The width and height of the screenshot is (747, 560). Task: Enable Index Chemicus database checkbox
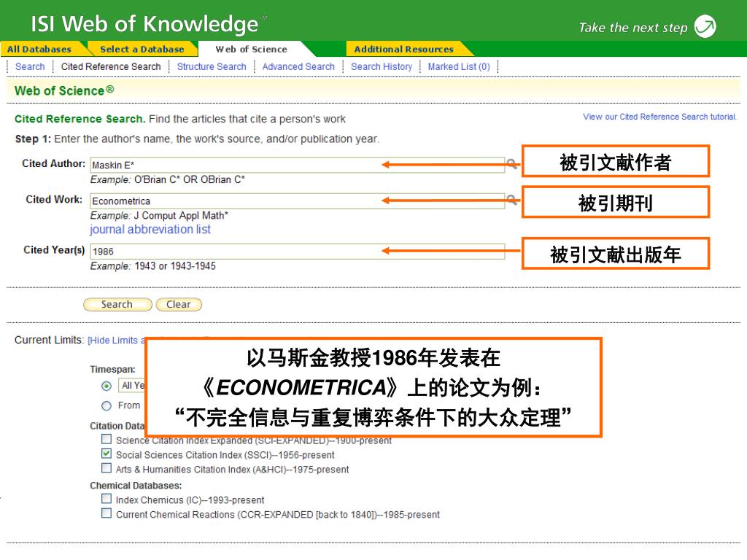click(x=107, y=499)
